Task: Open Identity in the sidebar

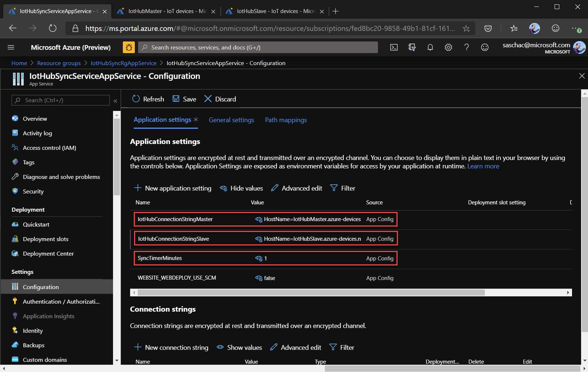Action: 33,331
